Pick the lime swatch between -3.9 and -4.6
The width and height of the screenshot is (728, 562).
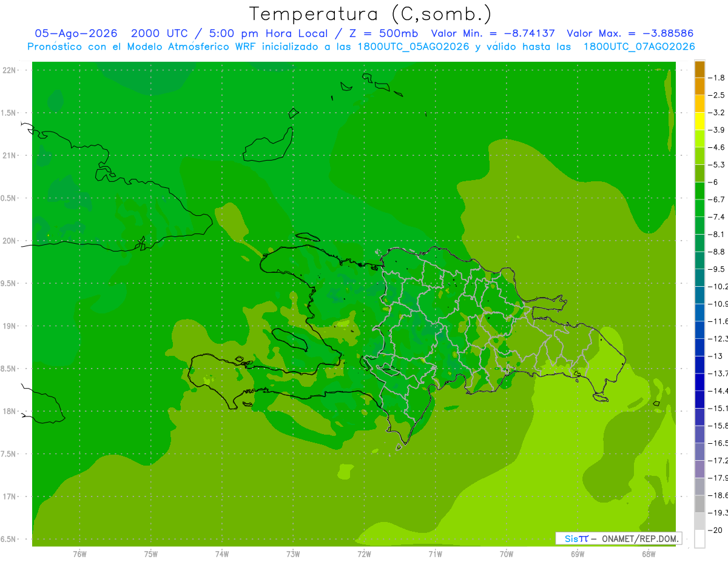tap(699, 139)
